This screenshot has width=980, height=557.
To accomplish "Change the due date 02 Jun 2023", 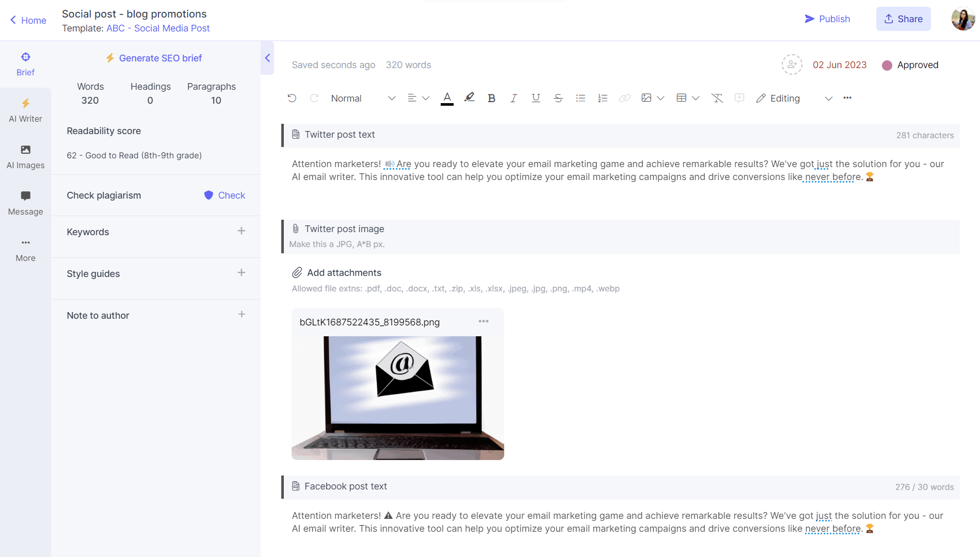I will pos(839,65).
